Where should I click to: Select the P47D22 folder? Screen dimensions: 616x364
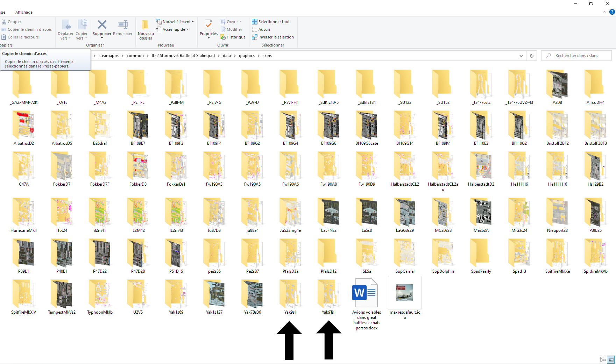(x=100, y=256)
